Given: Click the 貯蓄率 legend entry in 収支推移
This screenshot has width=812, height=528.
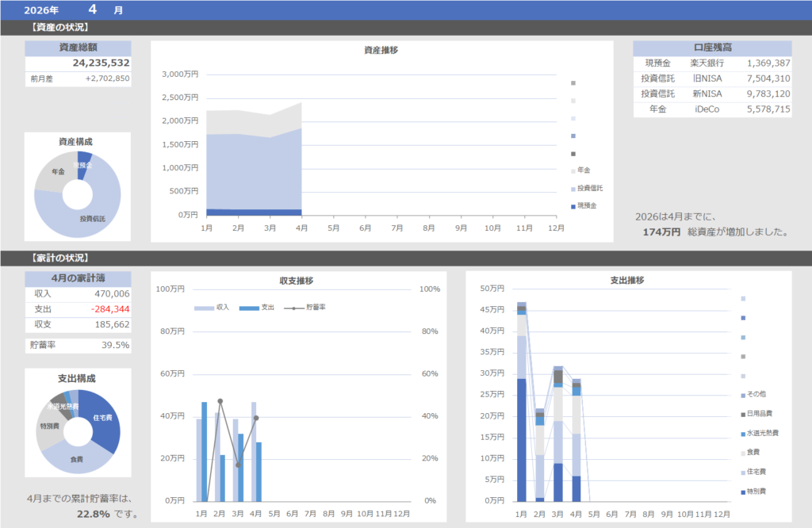Looking at the screenshot, I should [x=304, y=308].
